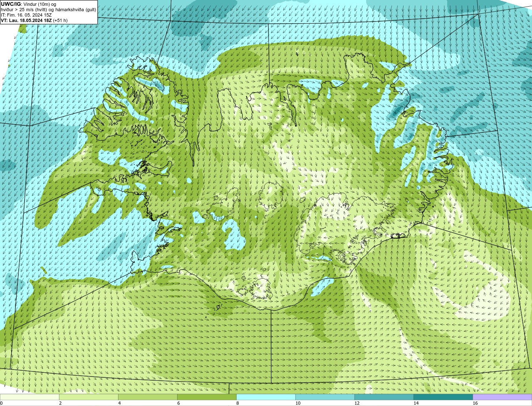Click the scale label "14"
The image size is (532, 406).
point(416,403)
